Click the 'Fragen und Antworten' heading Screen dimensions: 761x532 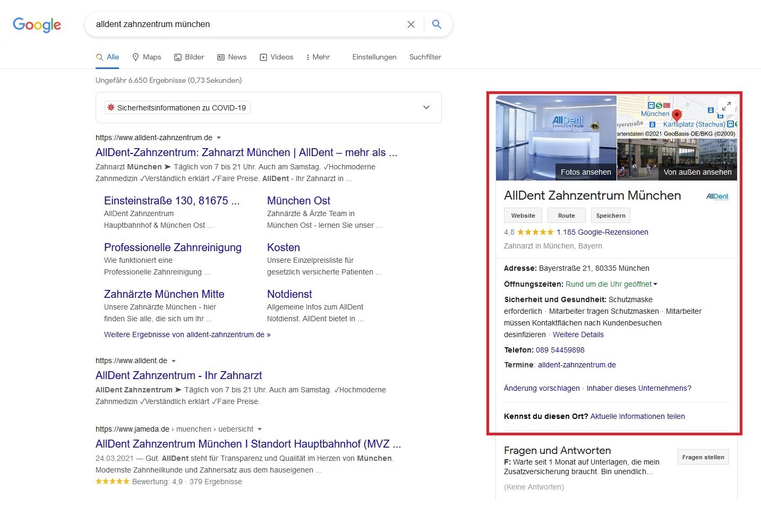pos(558,450)
